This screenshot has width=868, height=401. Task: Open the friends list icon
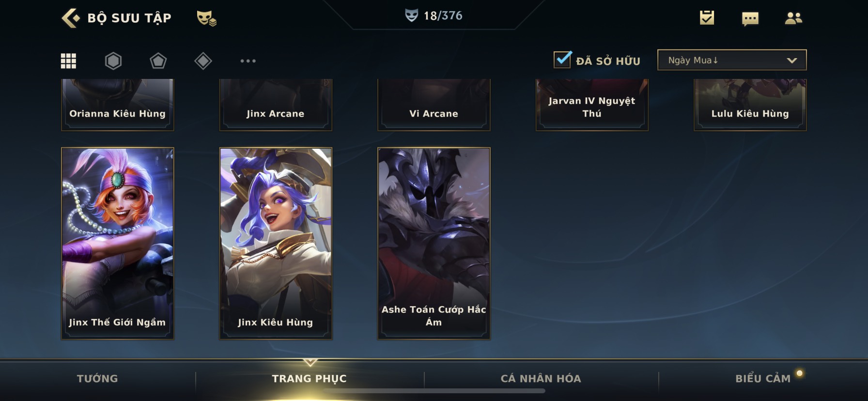tap(793, 18)
